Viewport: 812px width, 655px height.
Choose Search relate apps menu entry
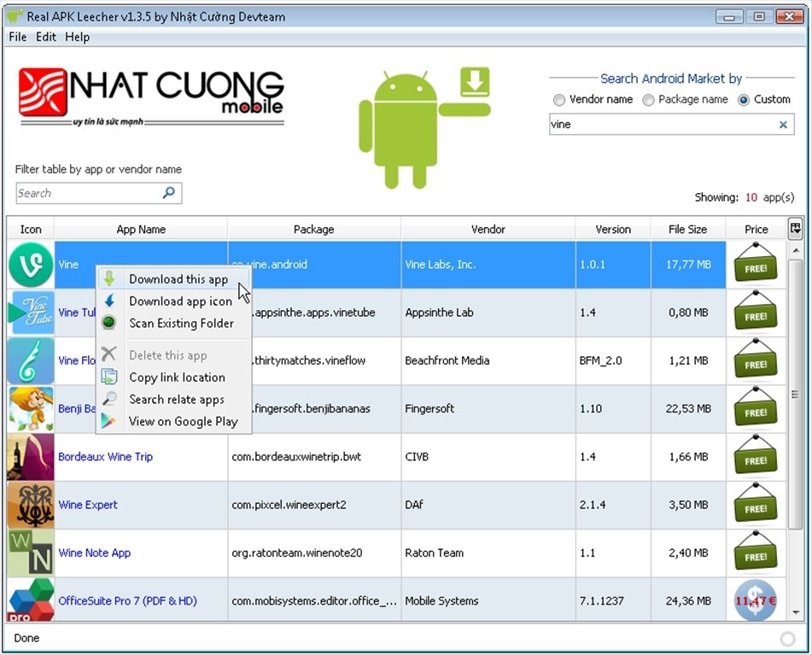[174, 399]
